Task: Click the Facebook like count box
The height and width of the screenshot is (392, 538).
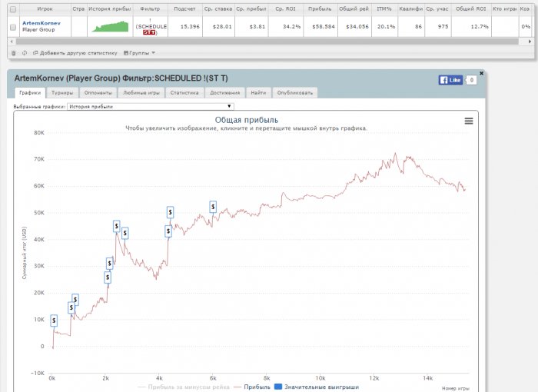Action: [x=471, y=80]
